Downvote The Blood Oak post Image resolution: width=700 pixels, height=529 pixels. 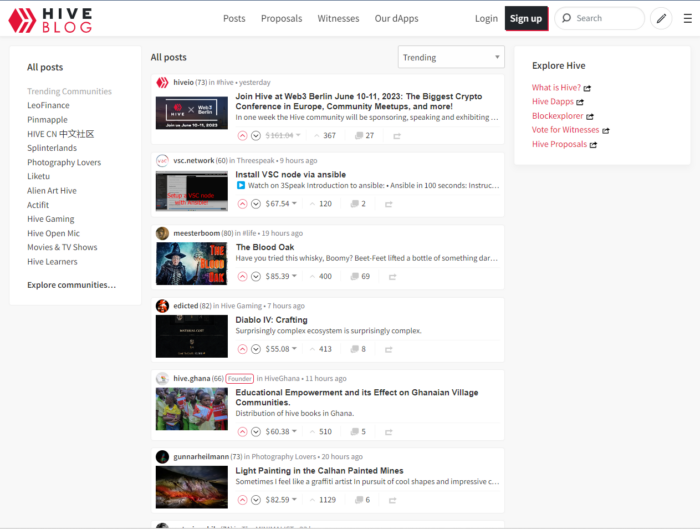[x=256, y=277]
